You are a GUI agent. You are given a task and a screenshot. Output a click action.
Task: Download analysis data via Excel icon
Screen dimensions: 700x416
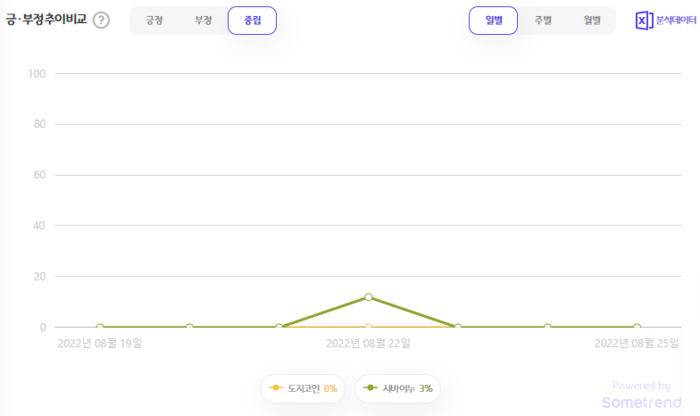coord(644,20)
